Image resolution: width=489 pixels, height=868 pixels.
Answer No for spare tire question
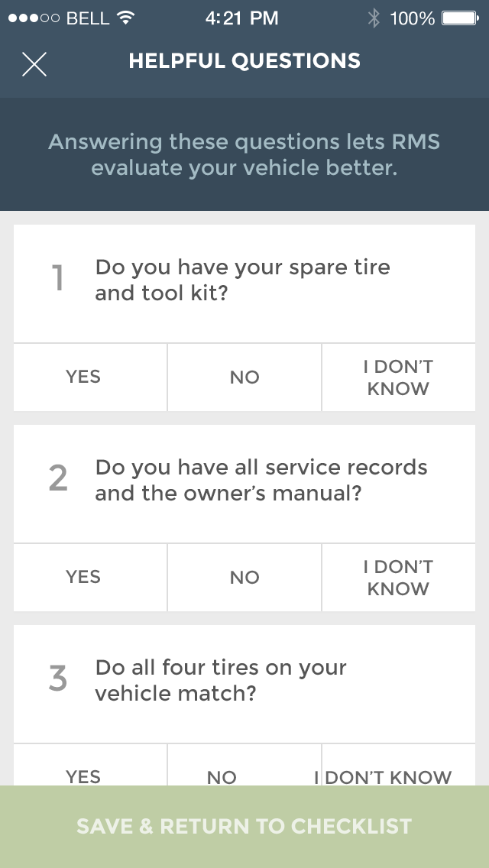(244, 377)
